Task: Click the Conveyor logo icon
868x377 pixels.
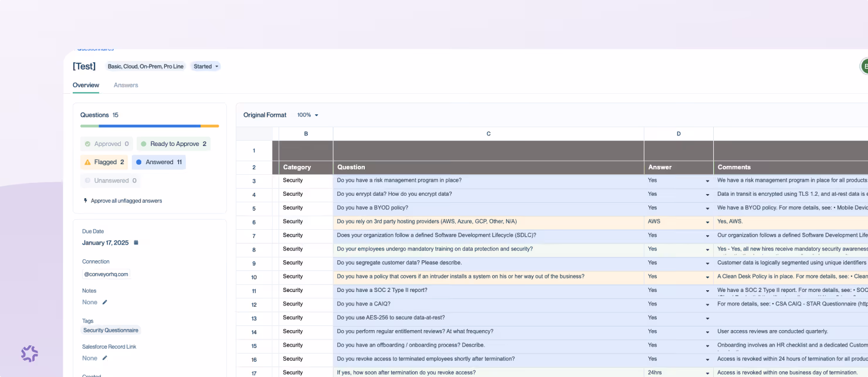Action: tap(29, 353)
